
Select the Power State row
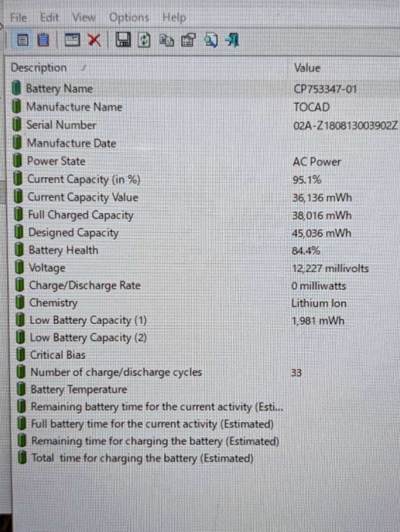(x=56, y=161)
